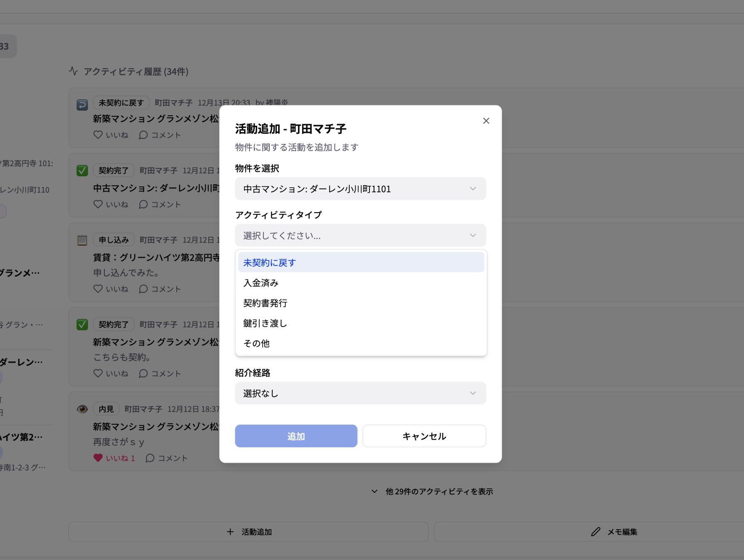Open the 紹介経路 dropdown

360,393
